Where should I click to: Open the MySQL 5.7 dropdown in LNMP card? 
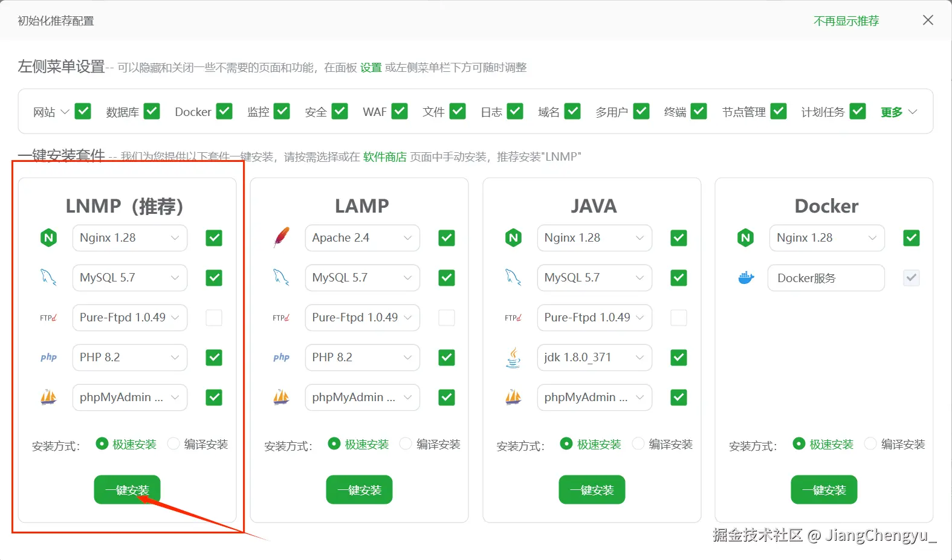click(130, 278)
